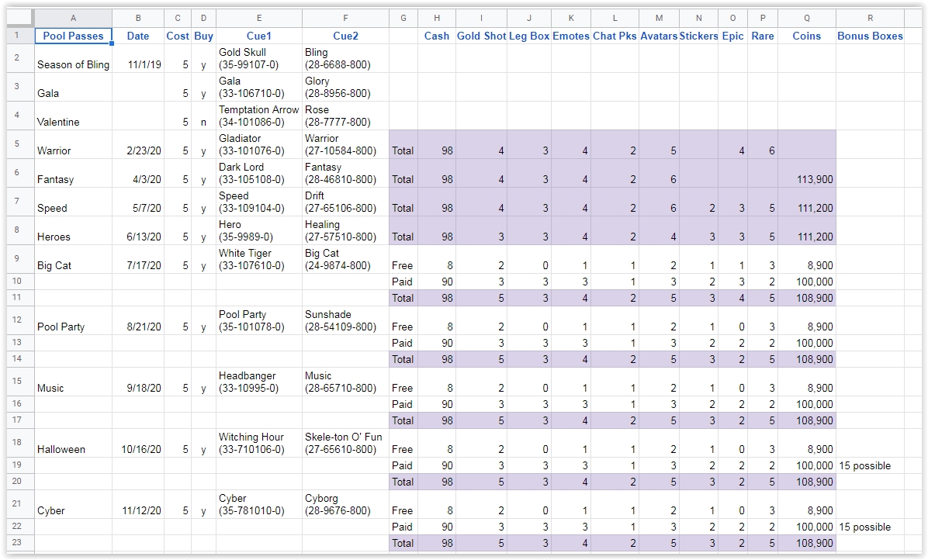Screen dimensions: 928x560
Task: Select the 'Bling (28-6688-800)' cell
Action: point(345,58)
